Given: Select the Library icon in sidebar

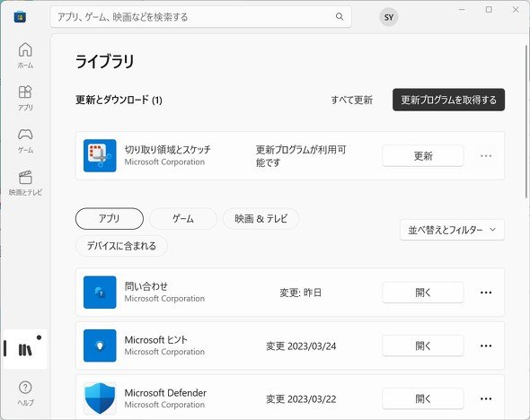Looking at the screenshot, I should click(25, 349).
